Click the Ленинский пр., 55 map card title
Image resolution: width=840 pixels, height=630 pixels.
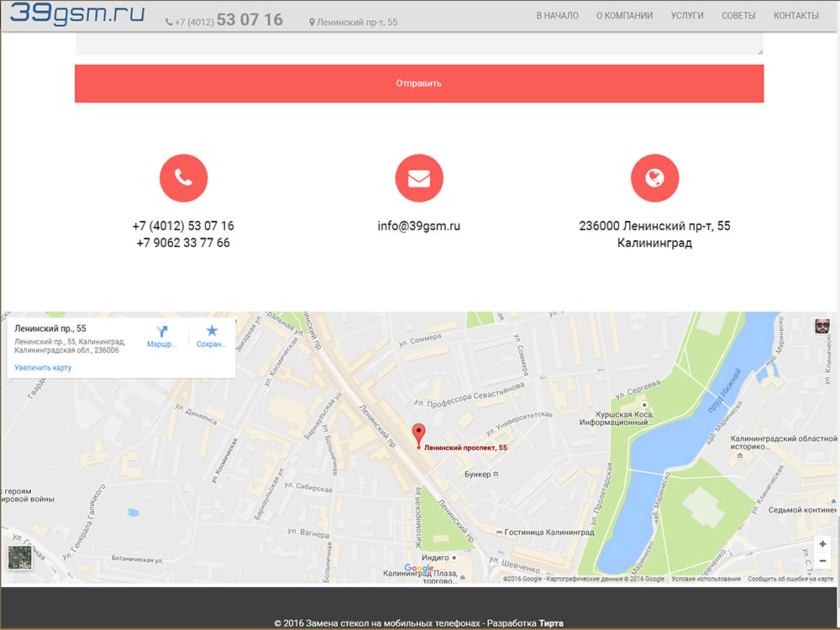pyautogui.click(x=50, y=328)
